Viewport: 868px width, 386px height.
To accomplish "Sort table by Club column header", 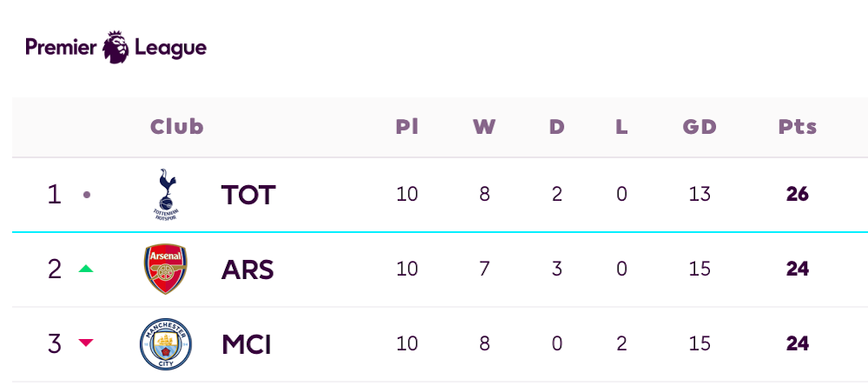I will click(x=177, y=127).
